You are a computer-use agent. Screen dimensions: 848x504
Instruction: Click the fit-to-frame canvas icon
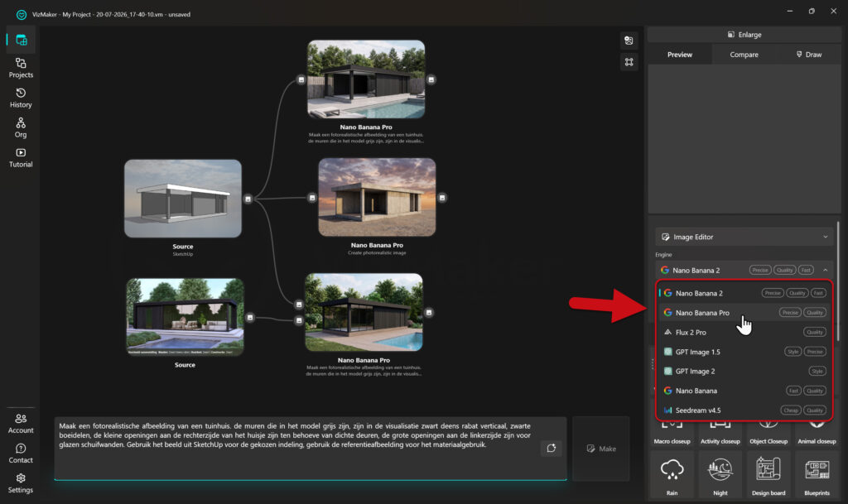pyautogui.click(x=629, y=62)
